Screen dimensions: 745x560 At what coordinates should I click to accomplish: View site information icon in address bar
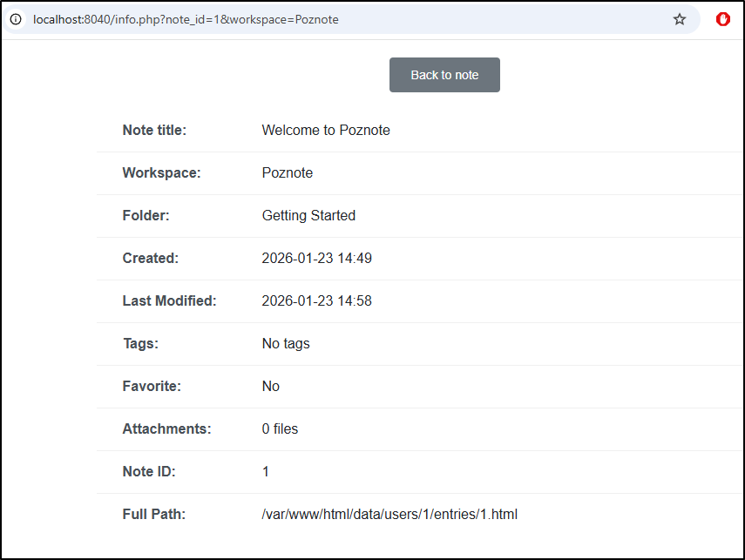pos(16,19)
